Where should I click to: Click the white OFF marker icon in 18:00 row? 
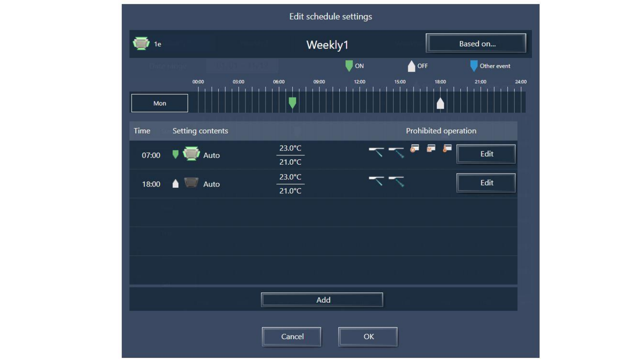(175, 183)
